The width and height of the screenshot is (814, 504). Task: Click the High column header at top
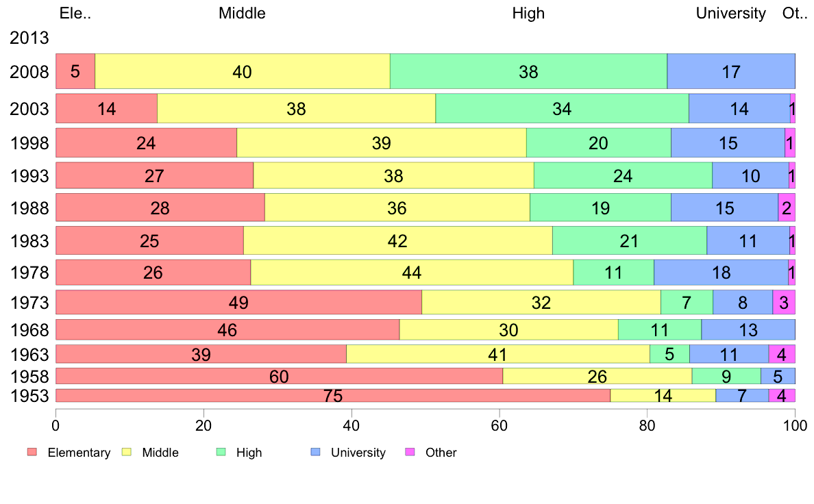pyautogui.click(x=528, y=13)
